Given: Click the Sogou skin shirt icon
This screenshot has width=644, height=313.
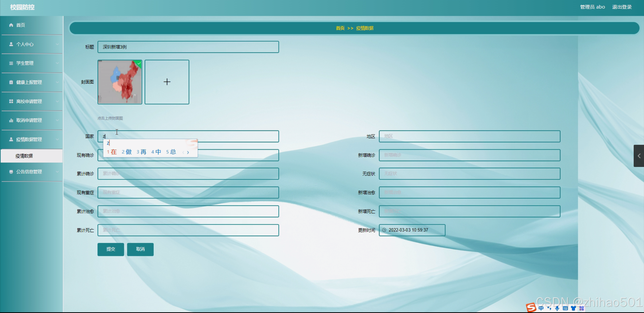Looking at the screenshot, I should tap(573, 308).
